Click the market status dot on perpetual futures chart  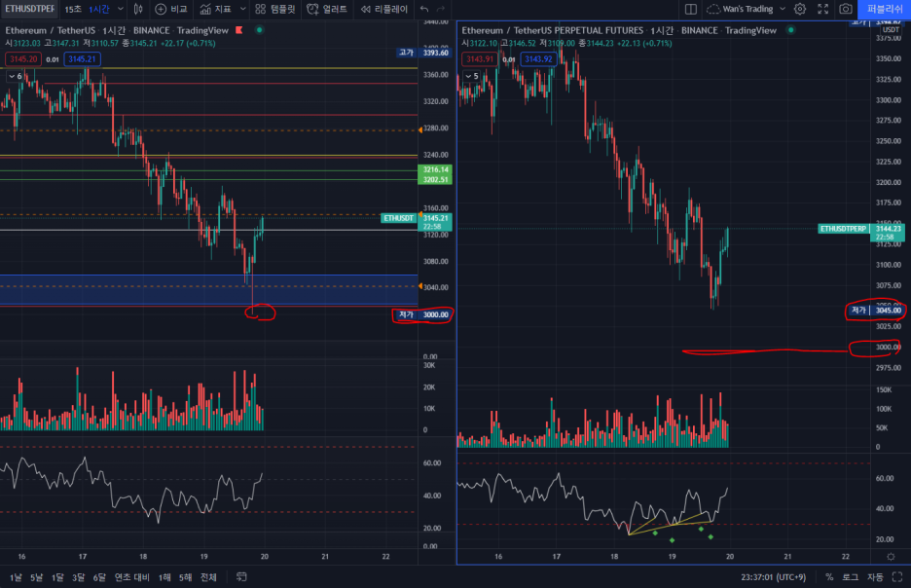tap(790, 30)
